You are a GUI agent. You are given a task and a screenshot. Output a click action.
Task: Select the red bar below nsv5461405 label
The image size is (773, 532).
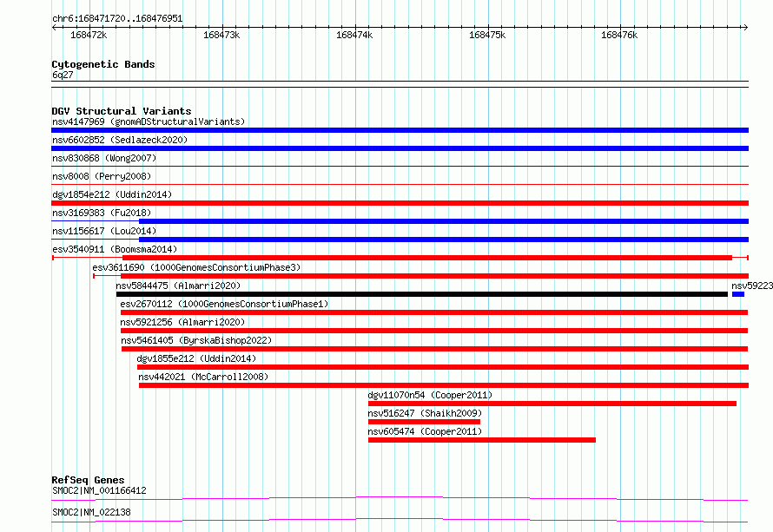click(x=435, y=349)
